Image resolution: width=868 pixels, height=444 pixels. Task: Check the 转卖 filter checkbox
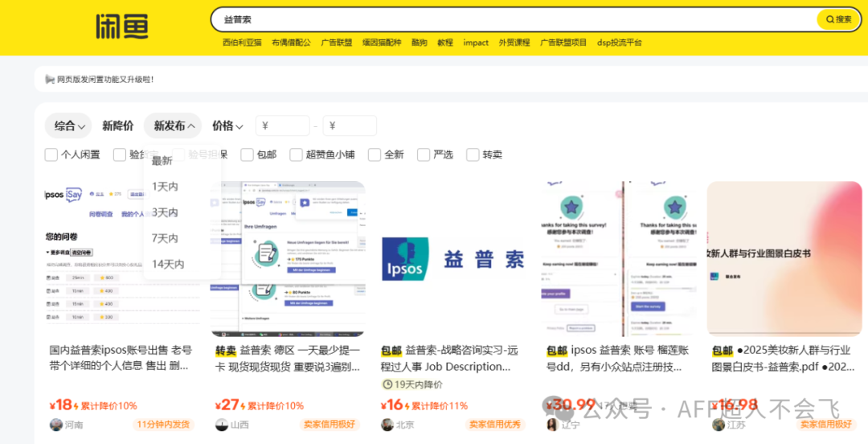pyautogui.click(x=473, y=154)
